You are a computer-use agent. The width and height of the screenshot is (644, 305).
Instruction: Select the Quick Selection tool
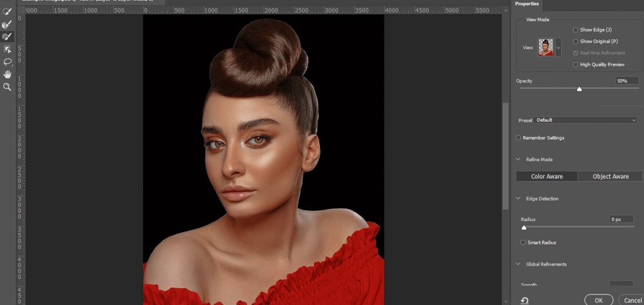tap(7, 12)
